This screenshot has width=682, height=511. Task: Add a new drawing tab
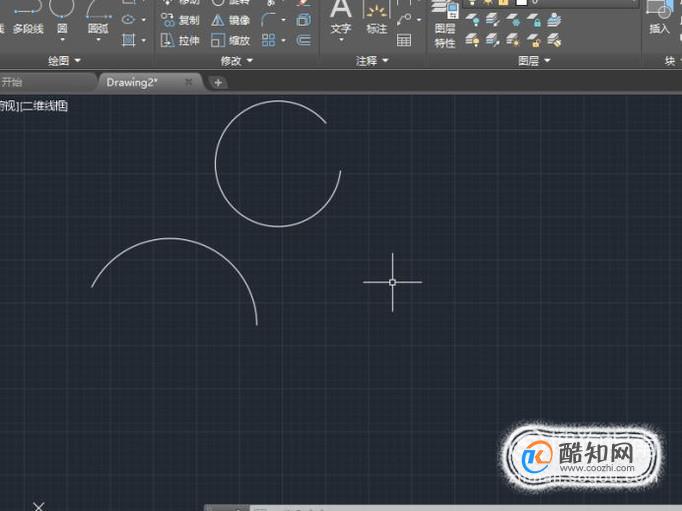(218, 82)
